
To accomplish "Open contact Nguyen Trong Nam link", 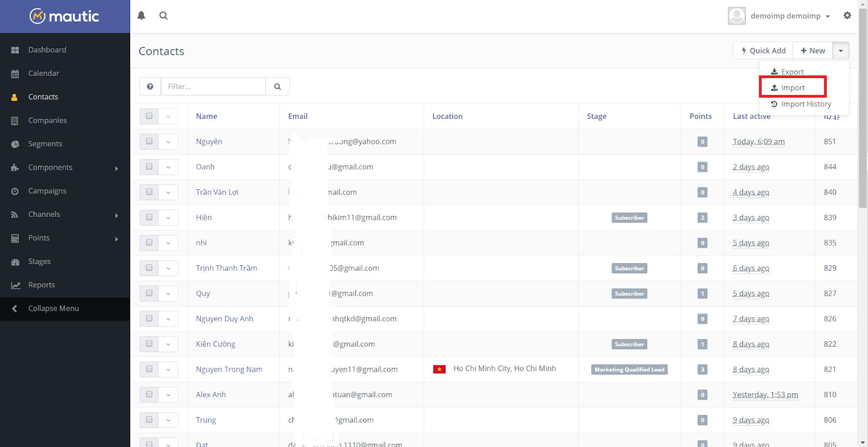I will pyautogui.click(x=229, y=369).
